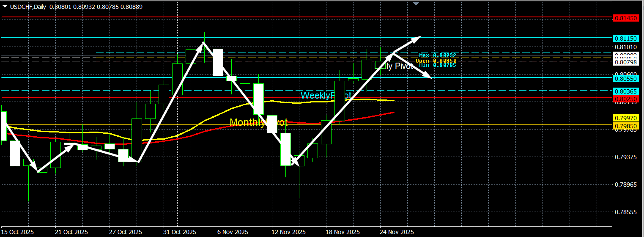Image resolution: width=644 pixels, height=237 pixels.
Task: Click the 6 Nov 2025 date label
Action: pyautogui.click(x=233, y=232)
